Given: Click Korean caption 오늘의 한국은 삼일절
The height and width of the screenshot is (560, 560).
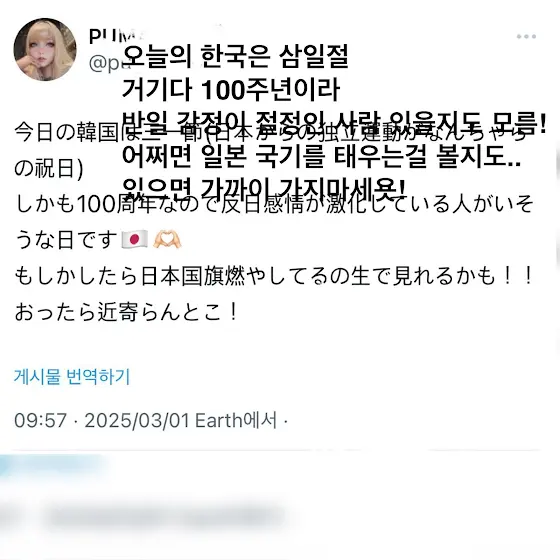Looking at the screenshot, I should coord(235,57).
